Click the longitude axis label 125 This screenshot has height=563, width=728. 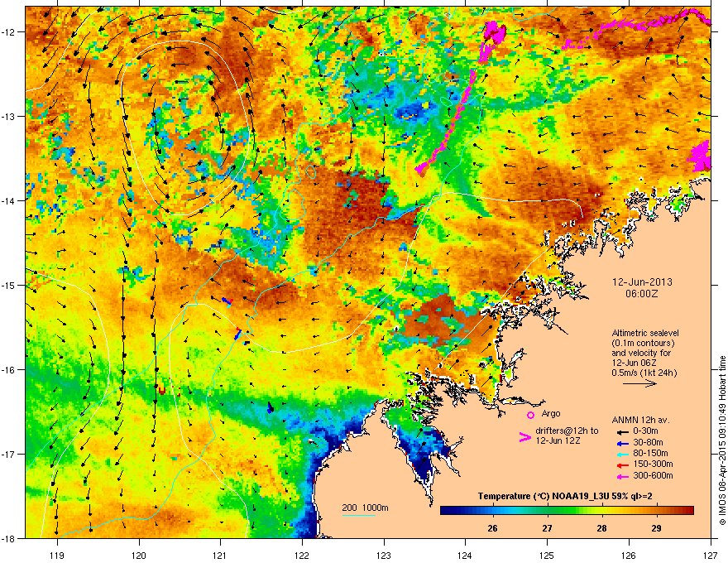(x=547, y=555)
